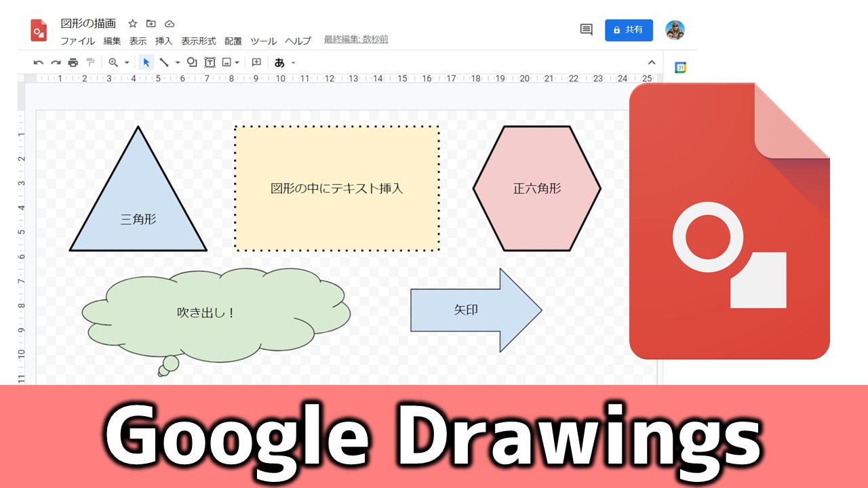
Task: Select the text box tool
Action: [210, 62]
